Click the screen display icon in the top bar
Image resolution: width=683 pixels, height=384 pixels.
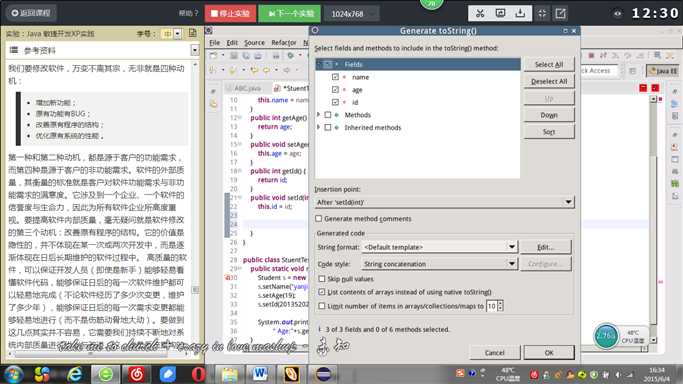500,13
